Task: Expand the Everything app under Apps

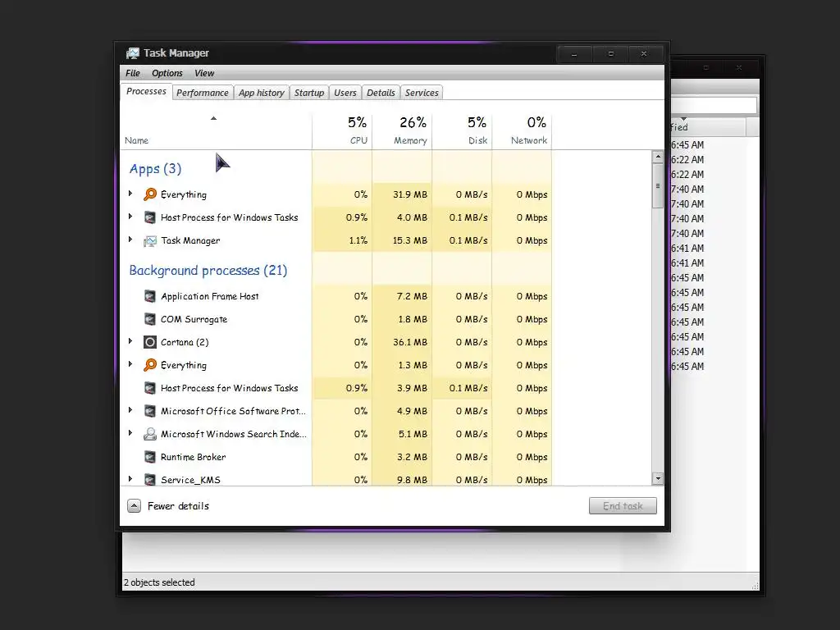Action: (130, 194)
